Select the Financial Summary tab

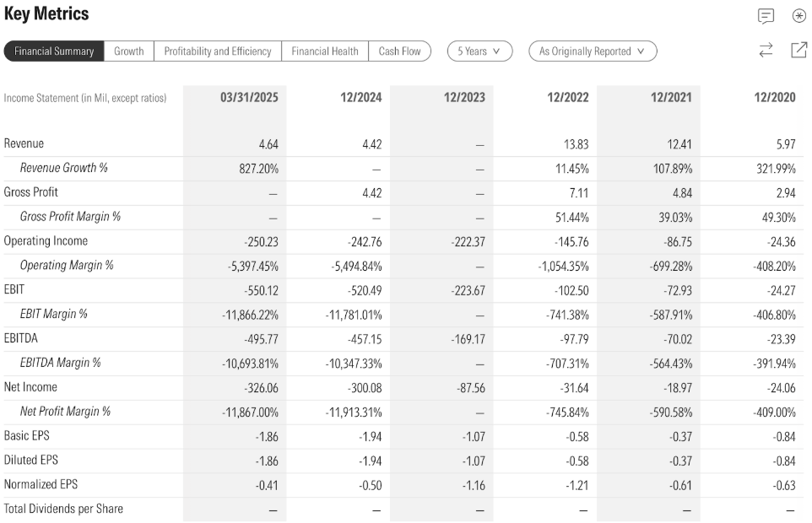point(54,51)
